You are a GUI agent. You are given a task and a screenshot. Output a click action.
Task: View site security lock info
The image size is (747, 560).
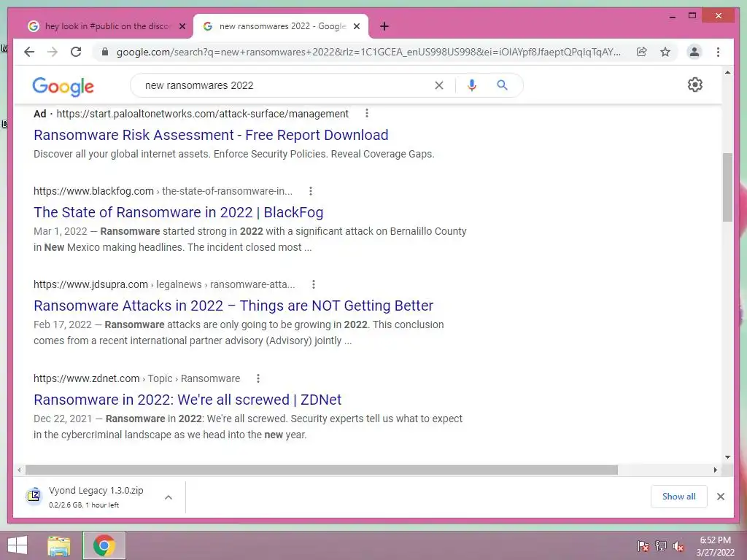tap(105, 52)
